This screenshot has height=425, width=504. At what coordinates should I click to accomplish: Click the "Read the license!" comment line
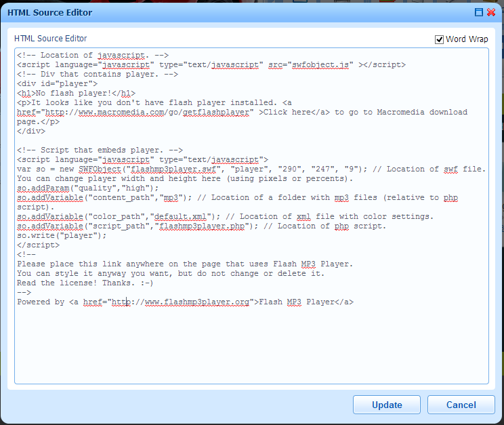(85, 283)
